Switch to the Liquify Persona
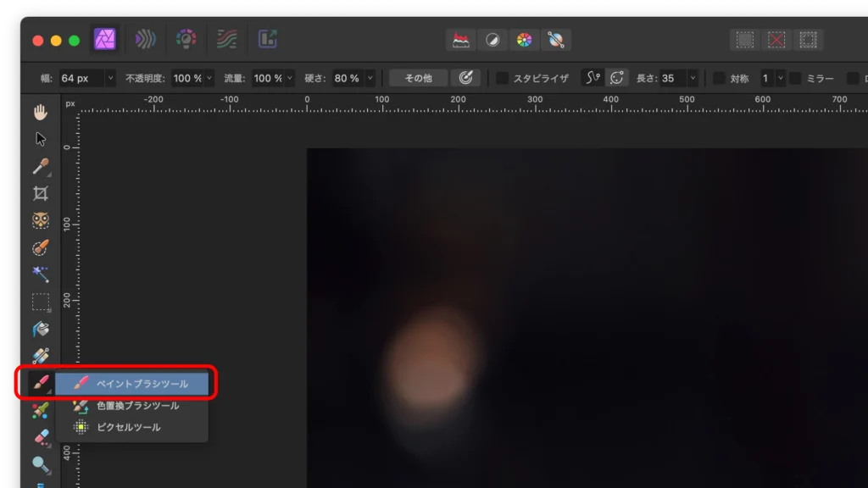 tap(146, 39)
